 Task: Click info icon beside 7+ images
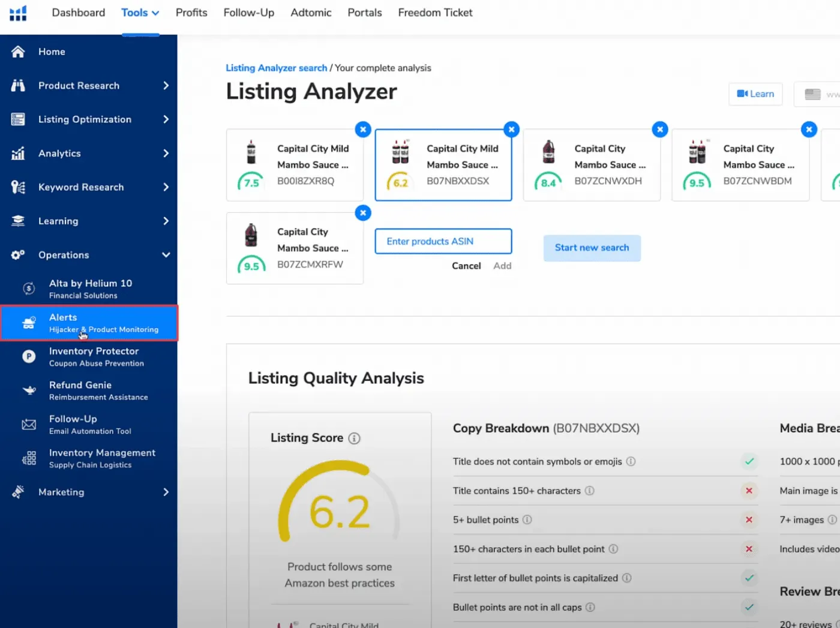[833, 519]
